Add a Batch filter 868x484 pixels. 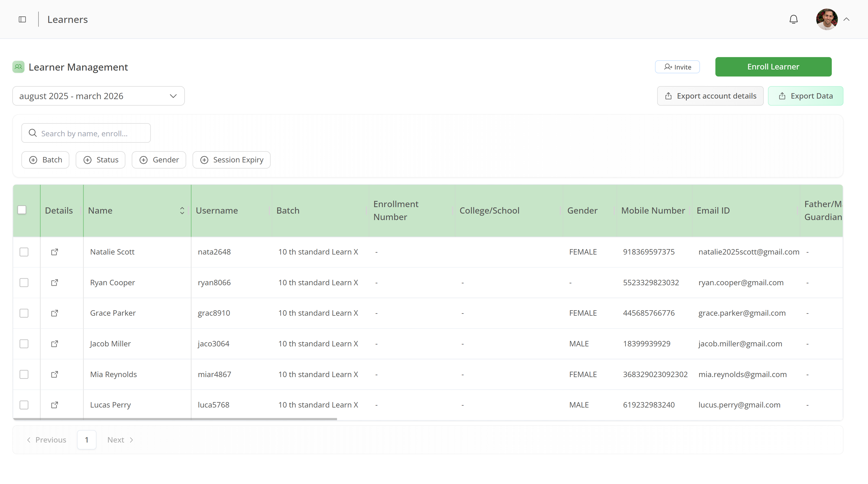tap(45, 160)
